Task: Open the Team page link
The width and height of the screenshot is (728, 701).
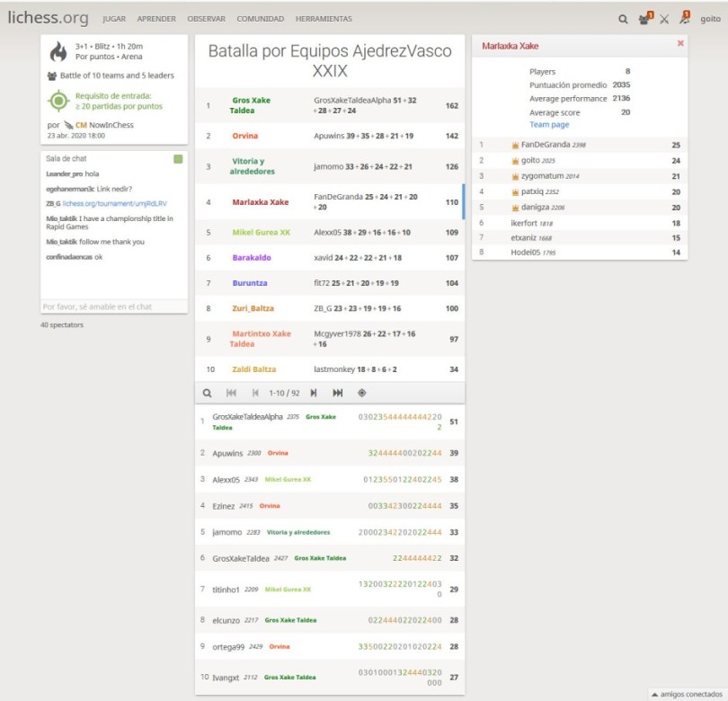Action: pyautogui.click(x=549, y=125)
